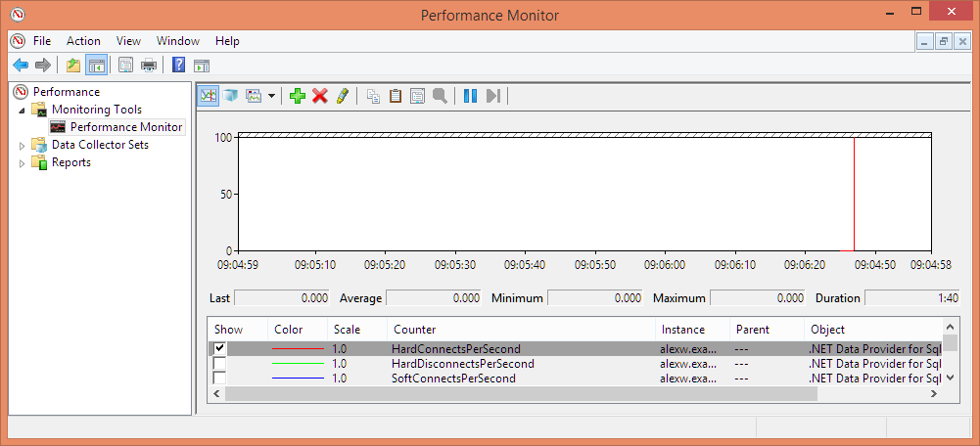Select Data Collector Sets tree item
The width and height of the screenshot is (980, 446).
pyautogui.click(x=100, y=145)
